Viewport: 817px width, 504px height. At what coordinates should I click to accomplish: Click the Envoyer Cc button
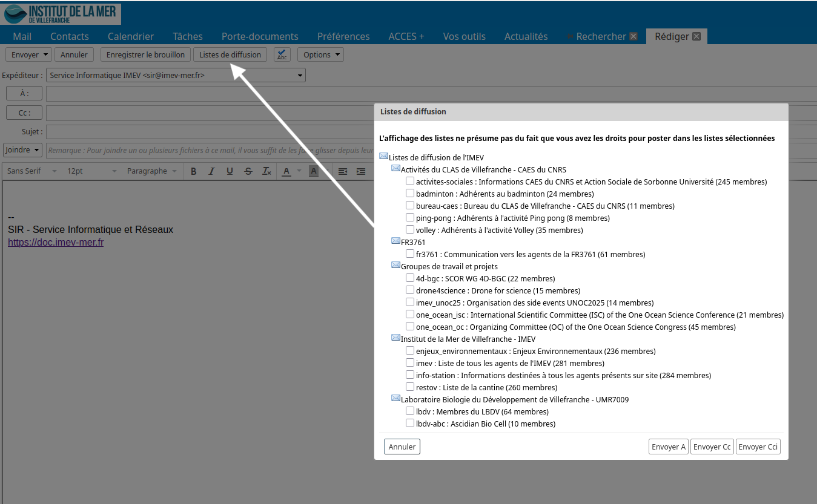[712, 447]
